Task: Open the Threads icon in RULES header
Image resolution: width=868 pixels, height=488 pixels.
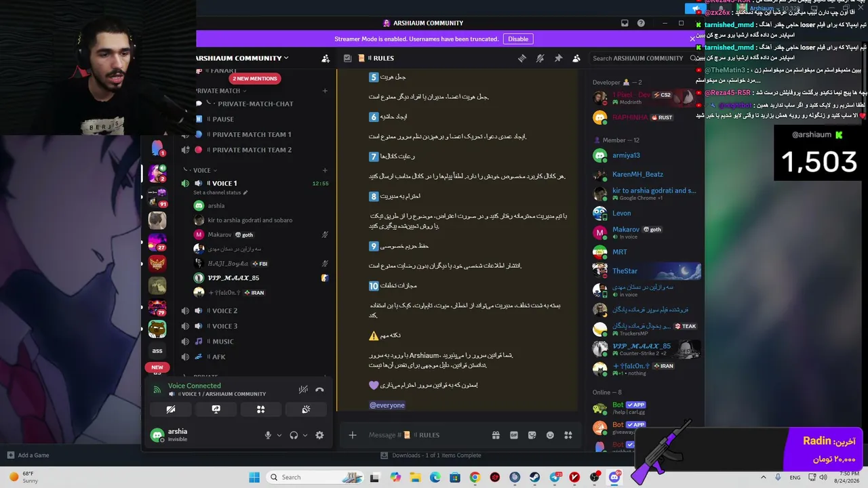Action: coord(522,58)
